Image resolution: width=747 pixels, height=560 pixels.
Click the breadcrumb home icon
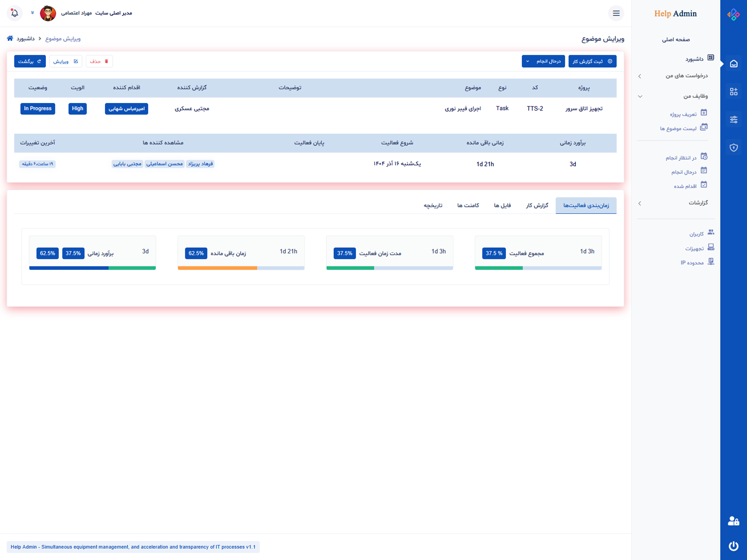coord(10,38)
